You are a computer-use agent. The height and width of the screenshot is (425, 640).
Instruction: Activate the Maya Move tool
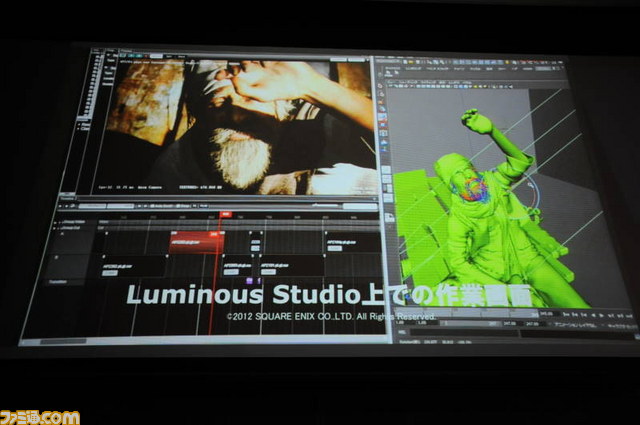click(382, 109)
